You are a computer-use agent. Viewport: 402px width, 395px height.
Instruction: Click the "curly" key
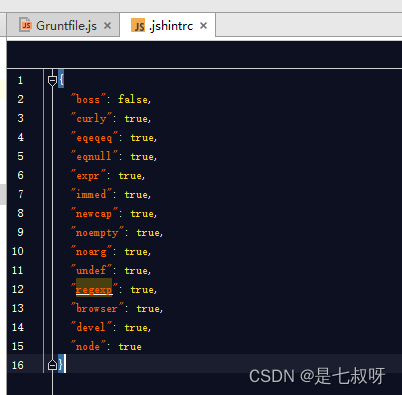[x=91, y=118]
